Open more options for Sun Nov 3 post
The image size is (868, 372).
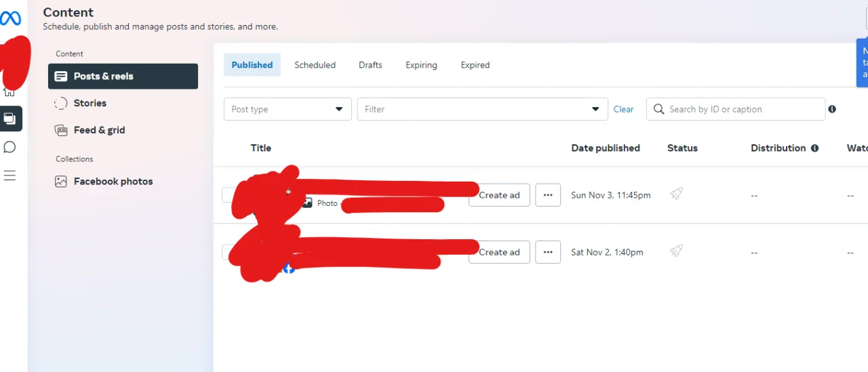tap(548, 195)
